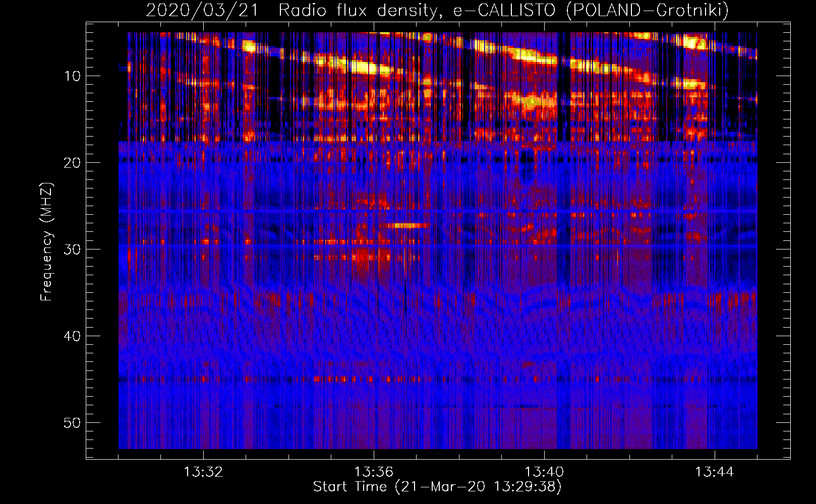Screen dimensions: 816x504
Task: Click the 13:32 time tick label
Action: click(x=203, y=472)
